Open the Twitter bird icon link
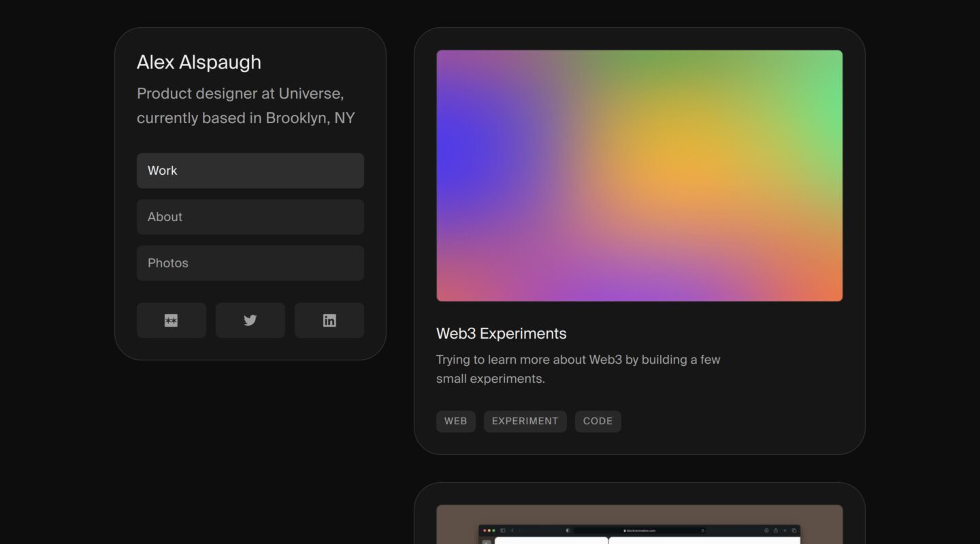 click(250, 320)
